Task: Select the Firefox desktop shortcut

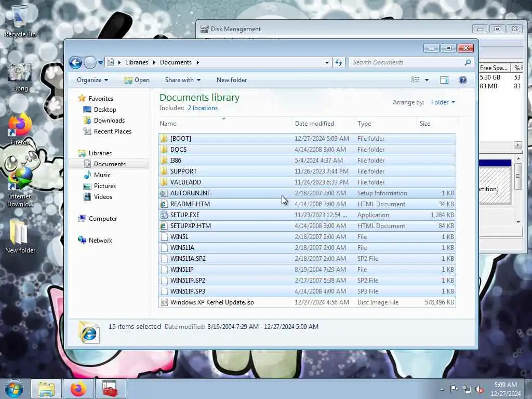Action: (20, 129)
